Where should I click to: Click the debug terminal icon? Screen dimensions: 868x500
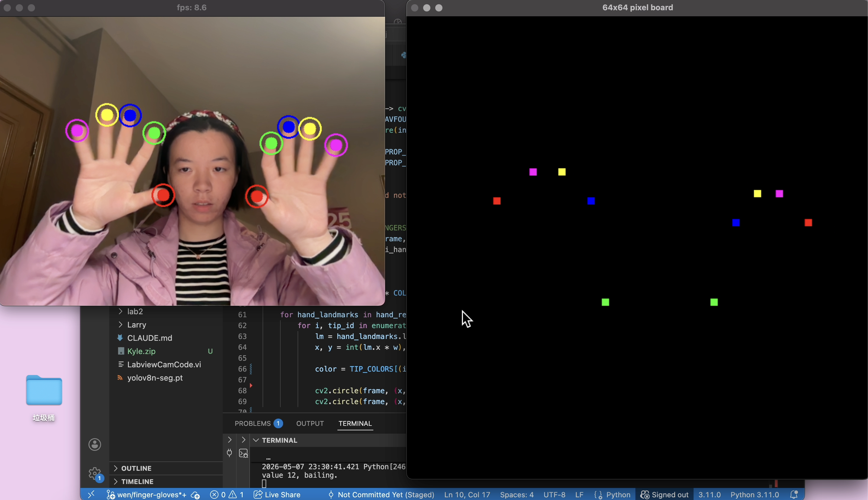(x=243, y=453)
